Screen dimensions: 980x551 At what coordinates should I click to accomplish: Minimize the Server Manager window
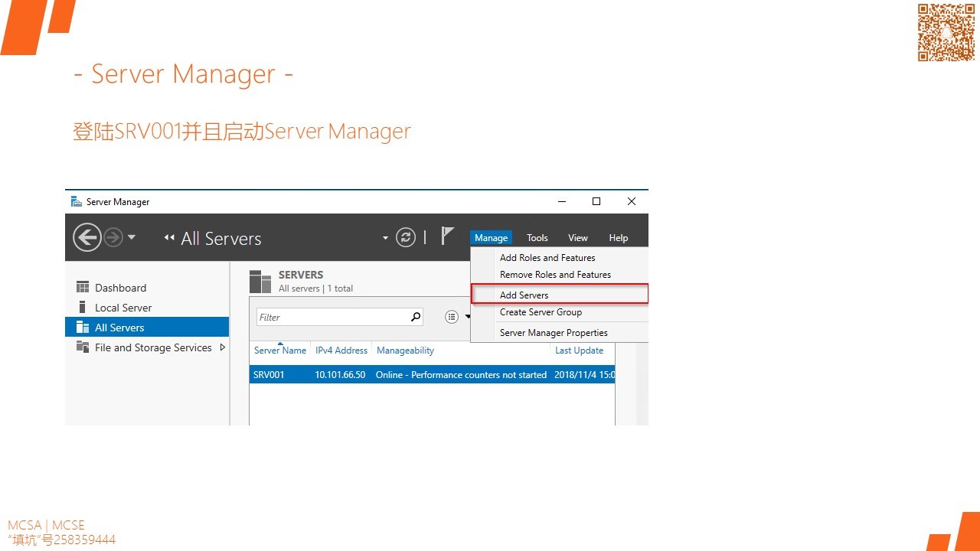[x=562, y=202]
